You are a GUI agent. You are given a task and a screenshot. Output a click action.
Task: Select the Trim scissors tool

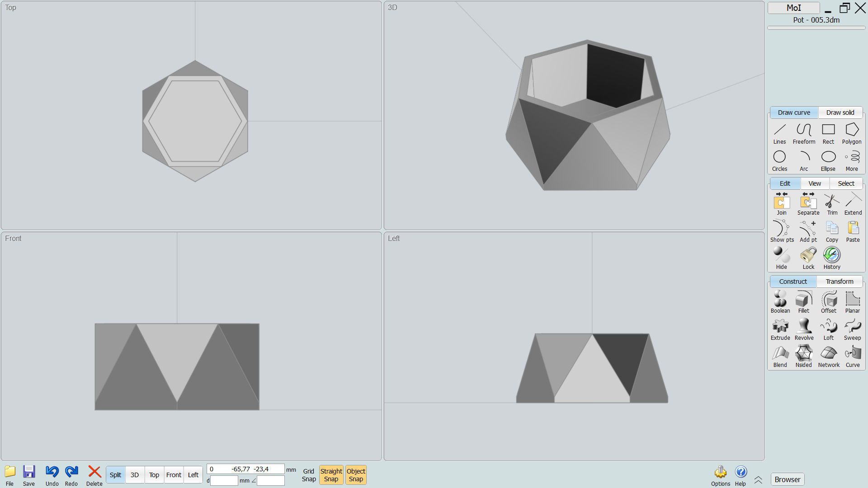point(832,204)
